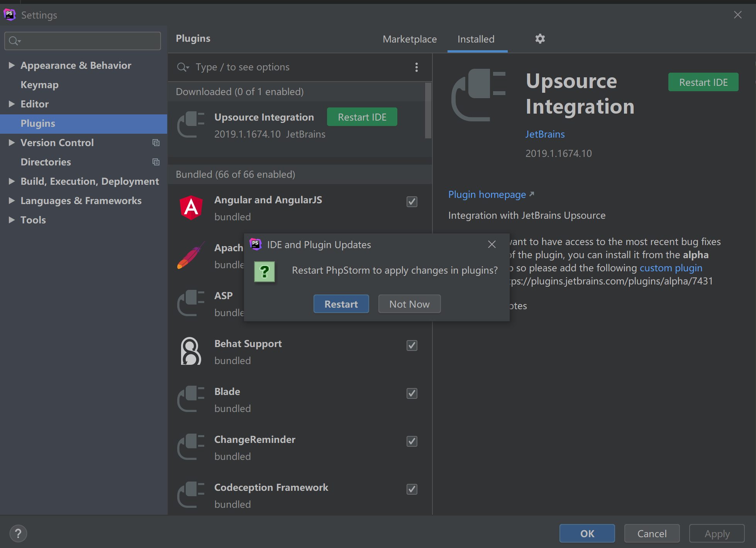Image resolution: width=756 pixels, height=548 pixels.
Task: Click the Not Now button
Action: point(409,304)
